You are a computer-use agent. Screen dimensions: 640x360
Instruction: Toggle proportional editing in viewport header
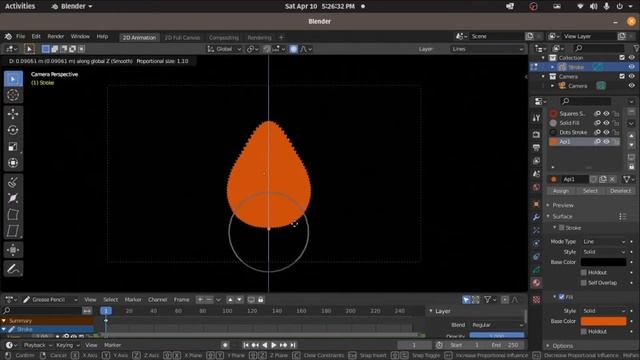pyautogui.click(x=293, y=49)
